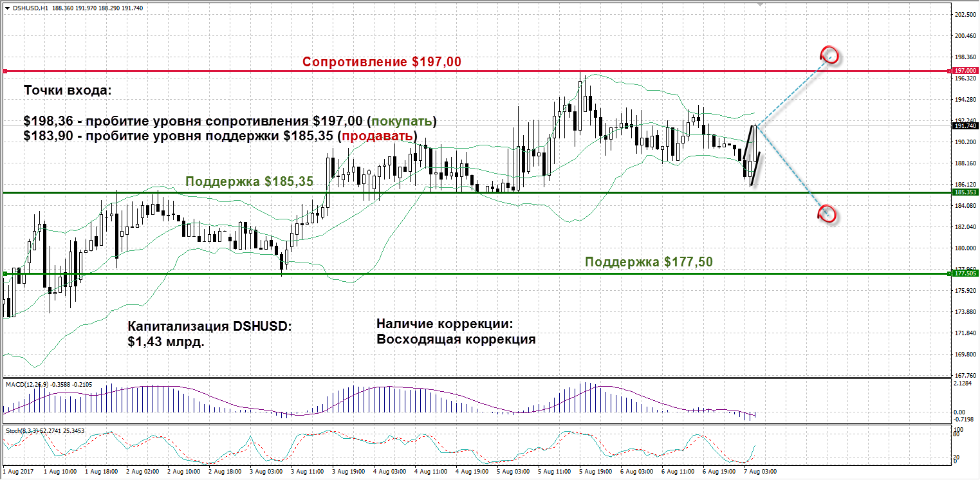Image resolution: width=980 pixels, height=480 pixels.
Task: Click the black 191.740 current price tag
Action: tap(965, 126)
